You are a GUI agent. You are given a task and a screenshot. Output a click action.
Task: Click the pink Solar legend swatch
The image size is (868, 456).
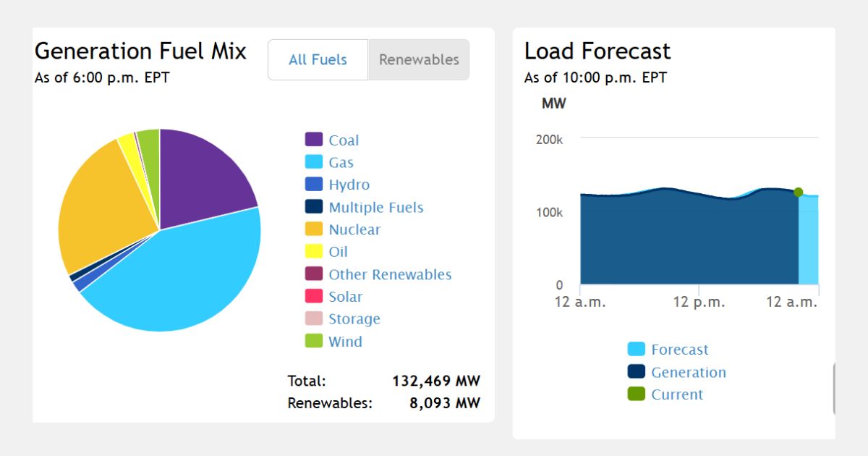click(x=314, y=296)
